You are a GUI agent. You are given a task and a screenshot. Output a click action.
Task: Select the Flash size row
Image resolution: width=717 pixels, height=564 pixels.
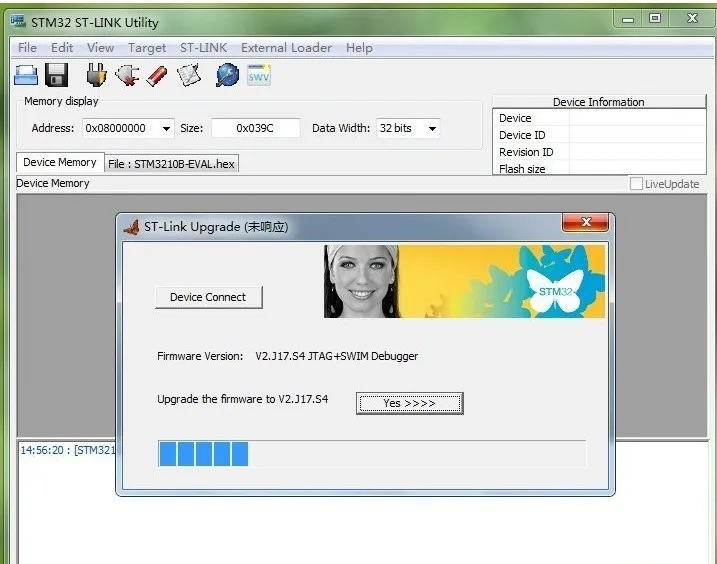599,168
